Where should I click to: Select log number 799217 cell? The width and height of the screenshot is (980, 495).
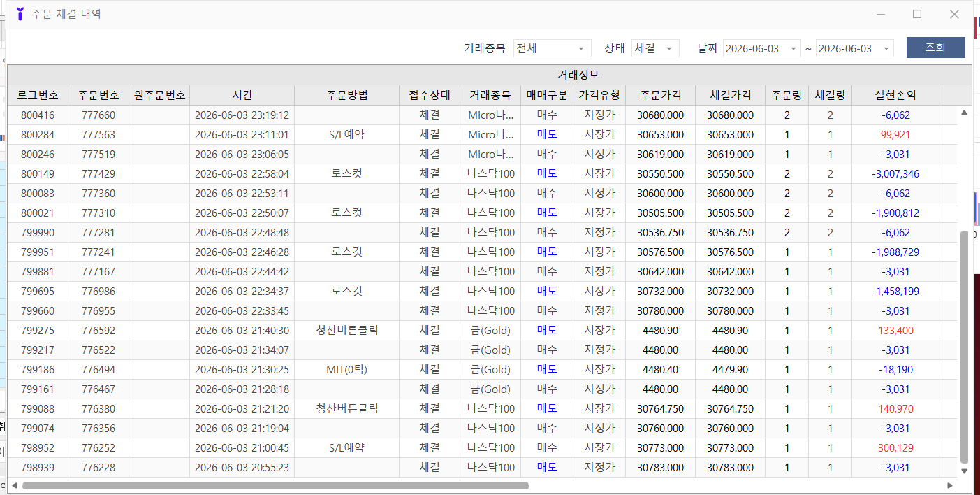(38, 350)
